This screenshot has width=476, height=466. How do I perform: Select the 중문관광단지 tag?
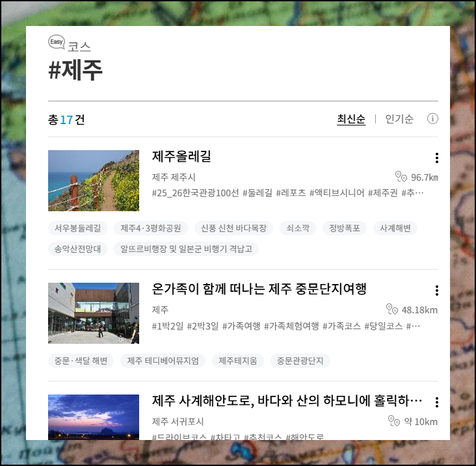300,361
